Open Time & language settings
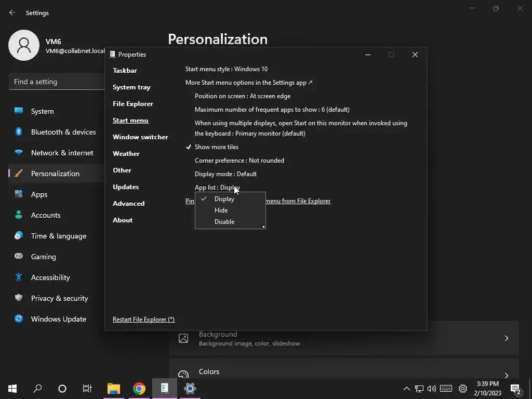 57,236
